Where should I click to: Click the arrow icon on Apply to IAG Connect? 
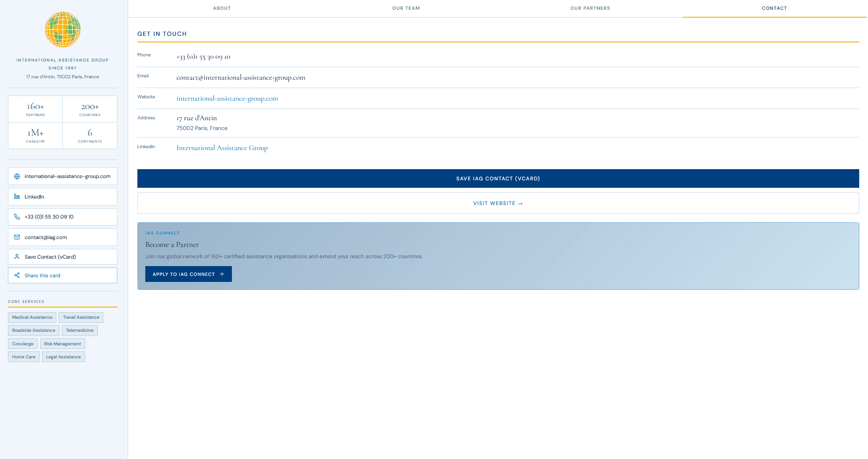[x=222, y=274]
